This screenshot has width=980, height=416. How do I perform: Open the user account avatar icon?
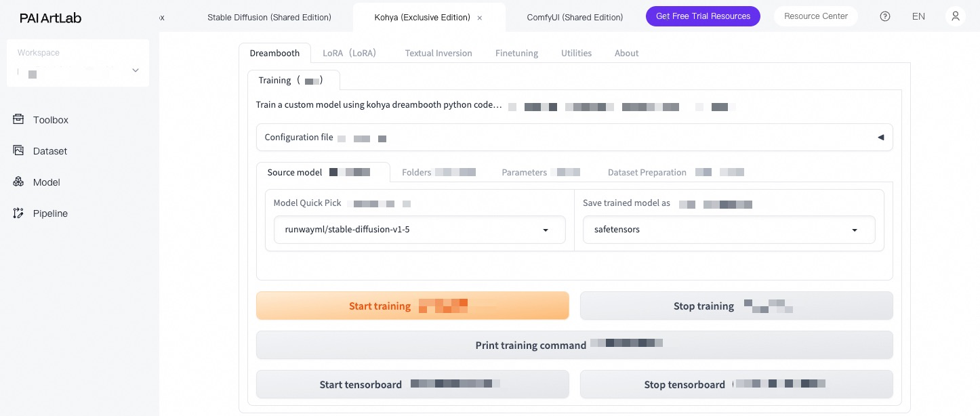[x=956, y=16]
